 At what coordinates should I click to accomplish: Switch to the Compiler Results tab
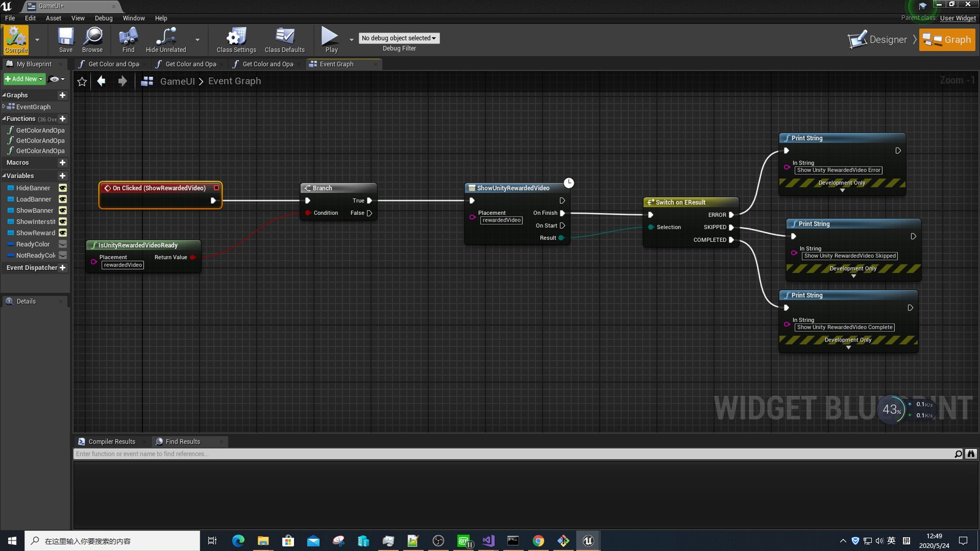(x=111, y=441)
